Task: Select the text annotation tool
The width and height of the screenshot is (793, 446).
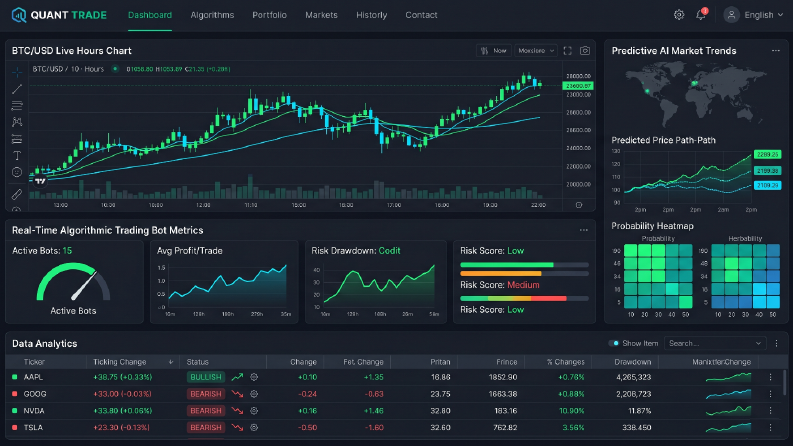Action: point(17,155)
